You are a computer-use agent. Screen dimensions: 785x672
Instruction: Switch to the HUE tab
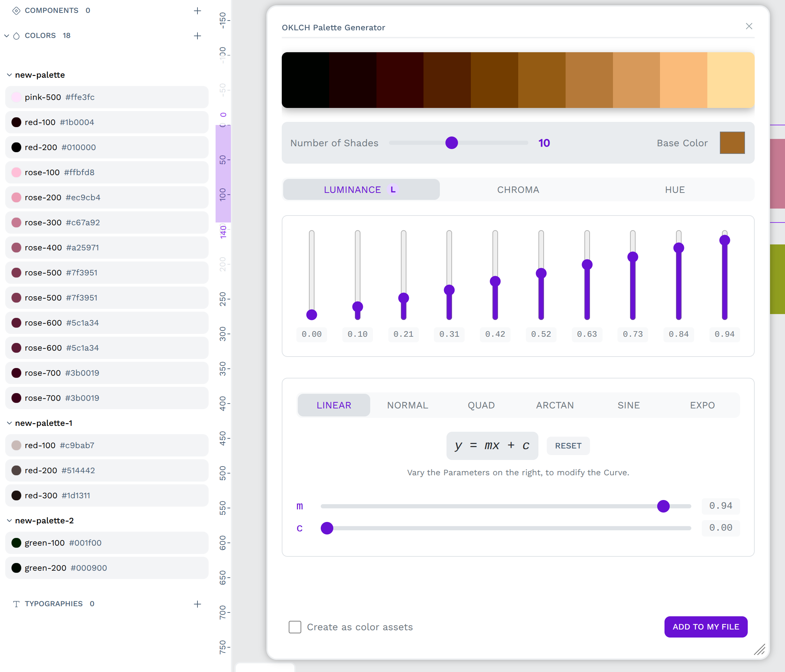click(675, 189)
